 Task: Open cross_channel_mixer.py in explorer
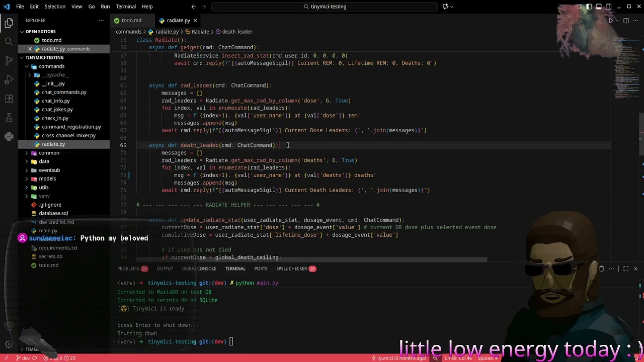pyautogui.click(x=68, y=135)
